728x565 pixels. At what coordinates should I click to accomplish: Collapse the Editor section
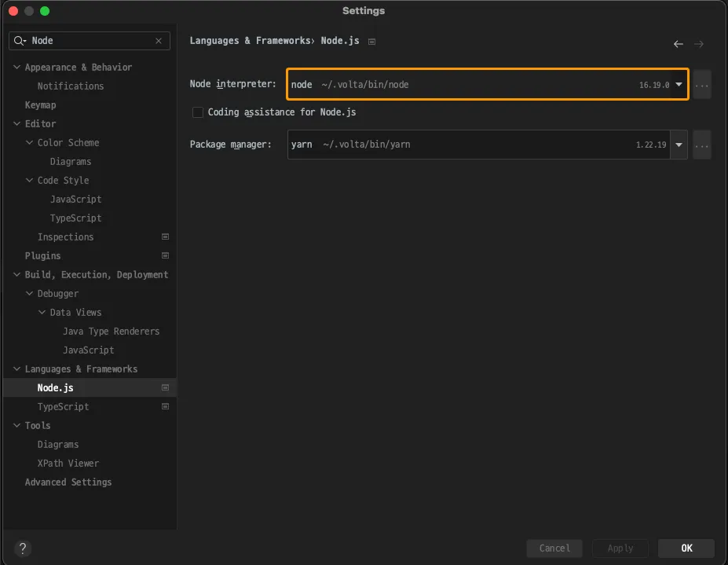point(16,123)
